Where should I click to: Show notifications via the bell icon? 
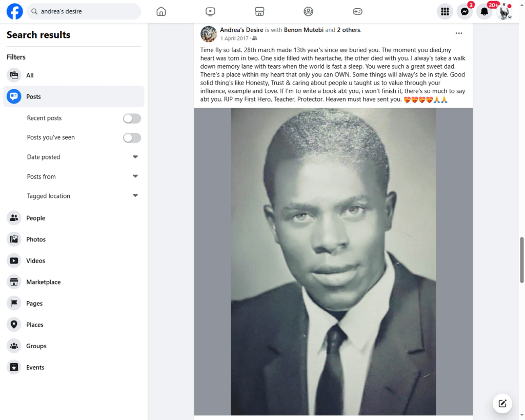tap(484, 11)
